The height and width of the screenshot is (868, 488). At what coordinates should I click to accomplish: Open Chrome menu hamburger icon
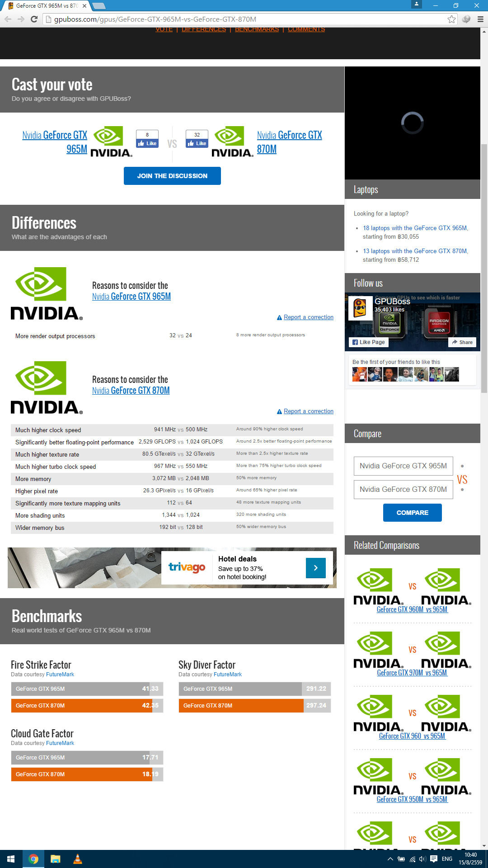click(x=480, y=19)
